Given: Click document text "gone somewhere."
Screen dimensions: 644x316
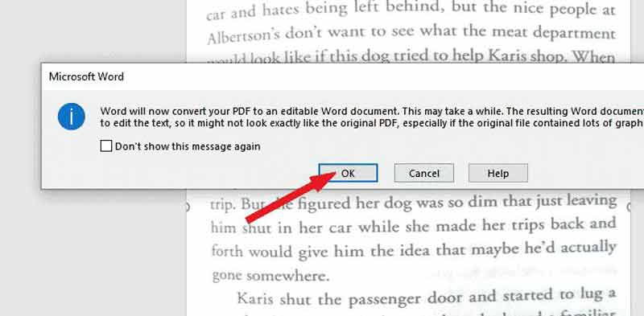Looking at the screenshot, I should point(270,275).
